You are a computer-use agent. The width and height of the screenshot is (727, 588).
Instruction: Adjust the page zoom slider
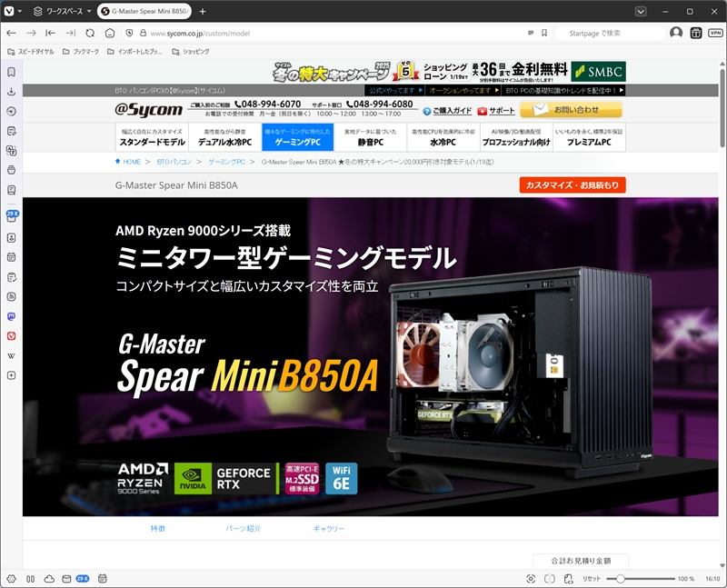[620, 579]
